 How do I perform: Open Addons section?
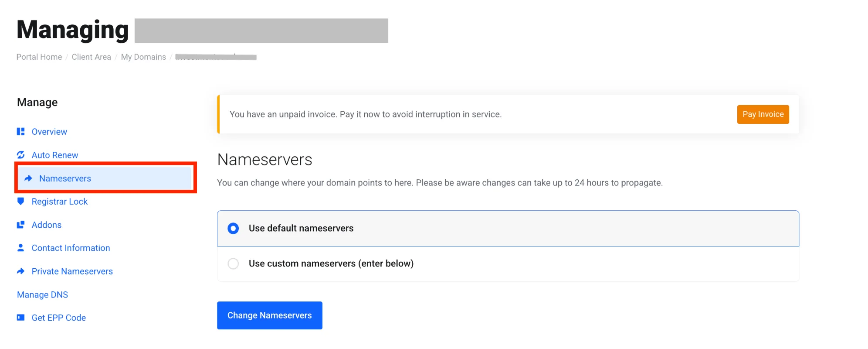tap(47, 225)
